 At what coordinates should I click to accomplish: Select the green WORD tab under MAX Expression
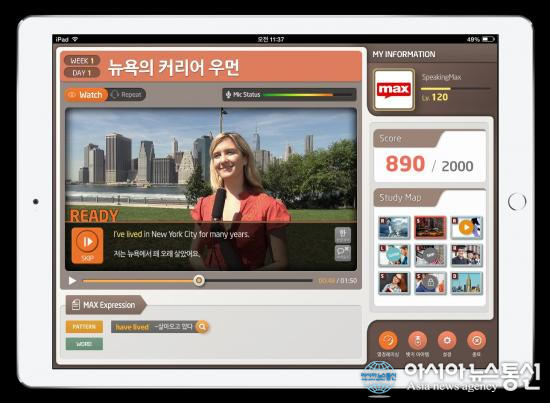pyautogui.click(x=84, y=344)
